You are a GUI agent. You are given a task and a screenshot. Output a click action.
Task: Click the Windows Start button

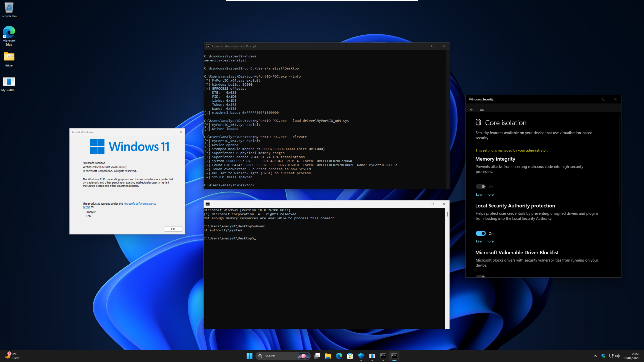(x=249, y=356)
